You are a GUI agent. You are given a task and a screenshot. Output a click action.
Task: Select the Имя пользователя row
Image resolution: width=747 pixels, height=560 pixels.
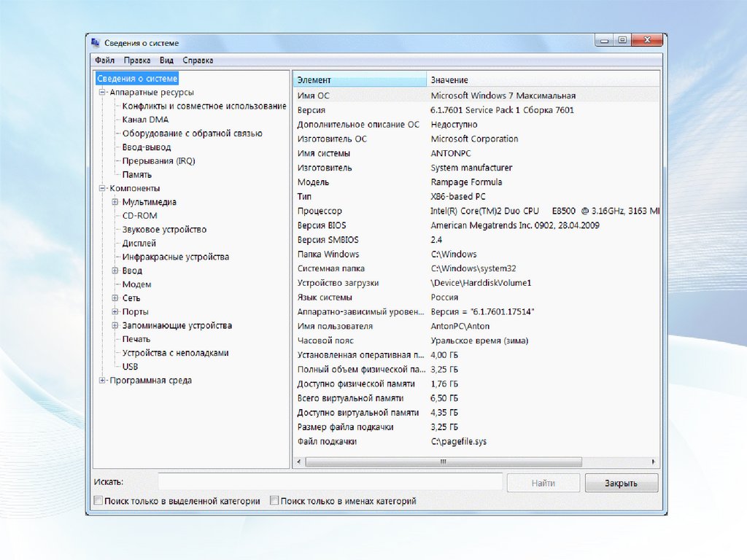click(x=476, y=326)
